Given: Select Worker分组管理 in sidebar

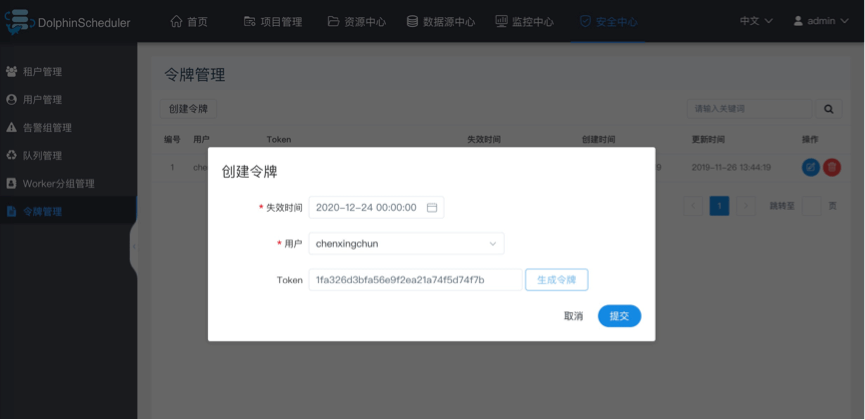Looking at the screenshot, I should point(58,184).
